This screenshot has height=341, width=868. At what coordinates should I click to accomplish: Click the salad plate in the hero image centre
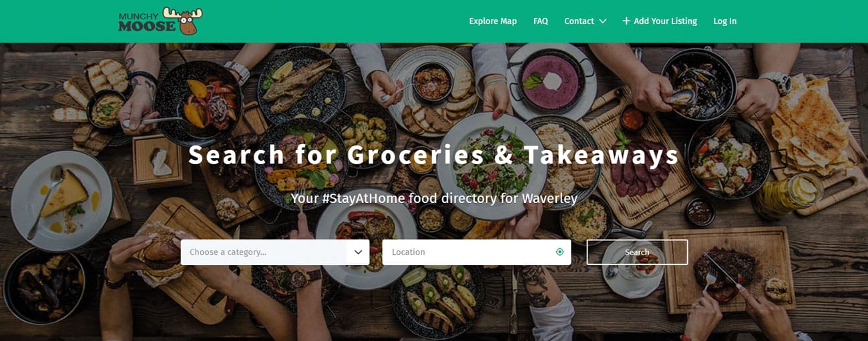pos(484,166)
